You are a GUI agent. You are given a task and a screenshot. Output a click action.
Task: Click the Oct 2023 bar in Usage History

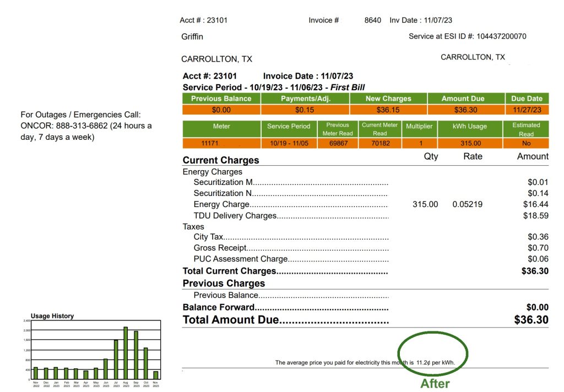pos(145,363)
